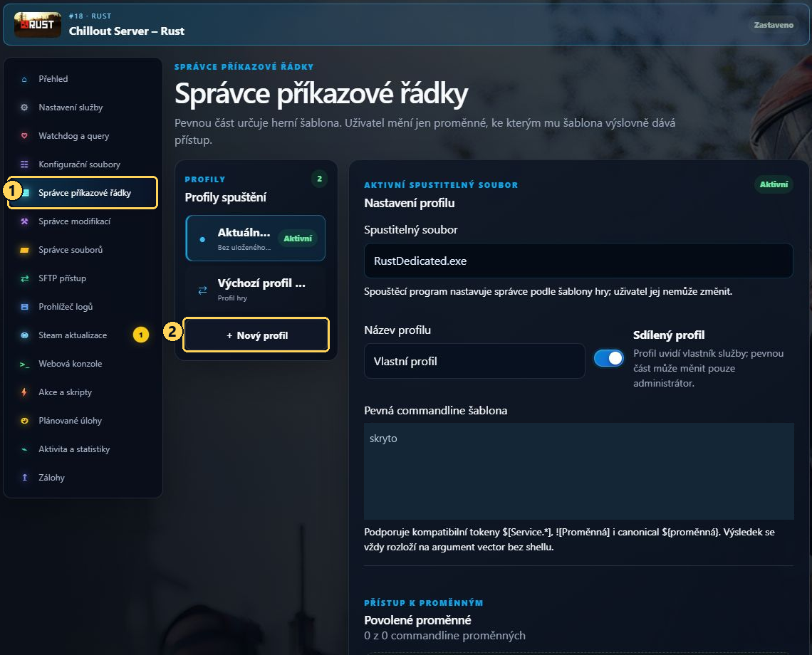The width and height of the screenshot is (812, 655).
Task: Click the Název profilu input field
Action: coord(474,361)
